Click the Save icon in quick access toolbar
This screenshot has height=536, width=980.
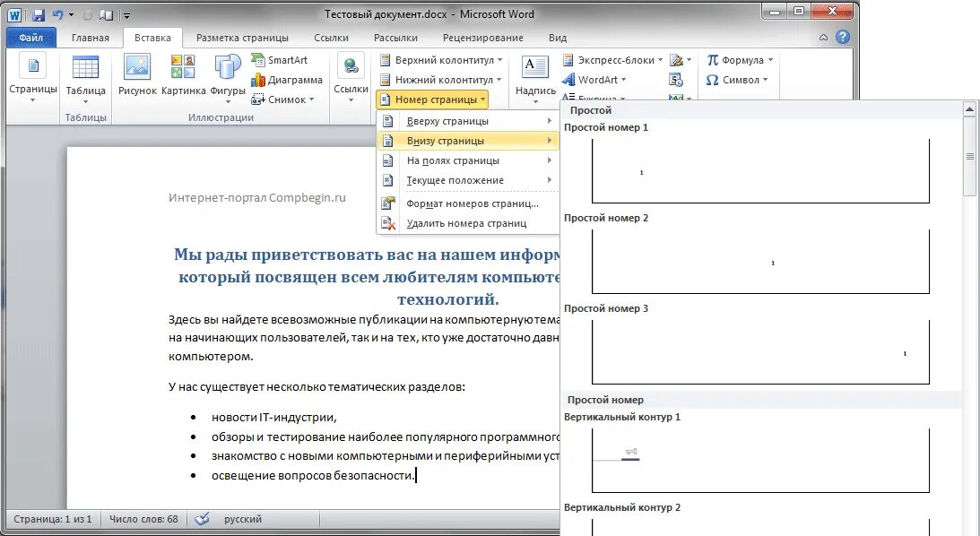point(39,14)
